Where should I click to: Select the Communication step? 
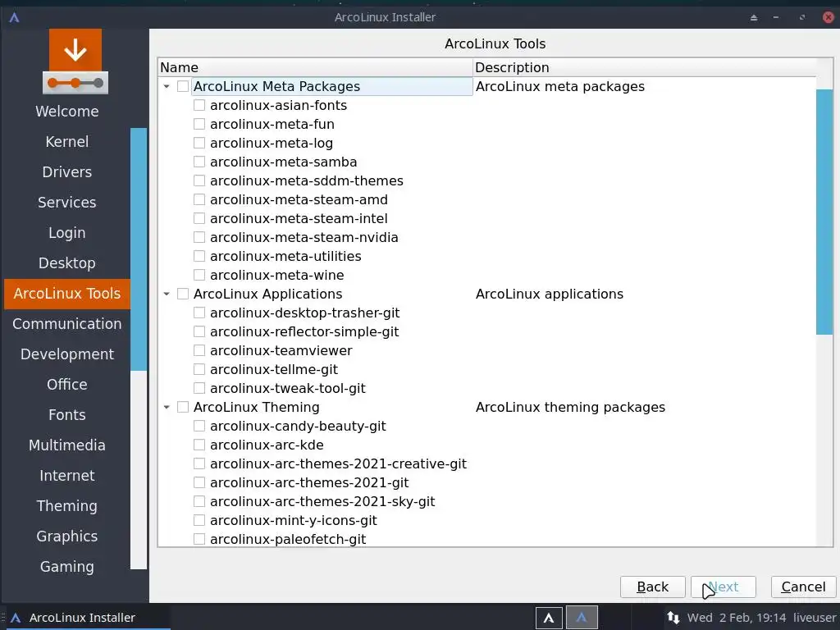pos(67,323)
